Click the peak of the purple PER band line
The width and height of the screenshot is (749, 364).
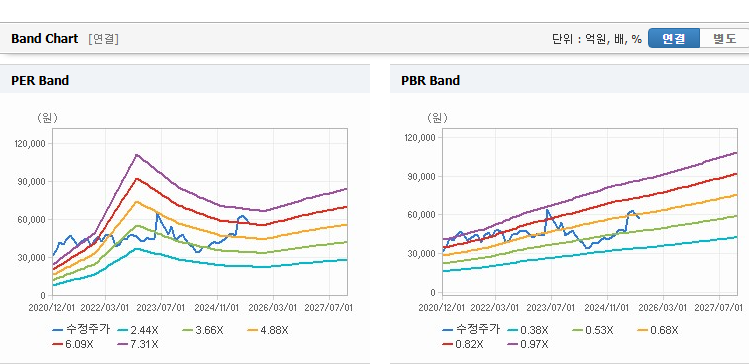point(137,154)
